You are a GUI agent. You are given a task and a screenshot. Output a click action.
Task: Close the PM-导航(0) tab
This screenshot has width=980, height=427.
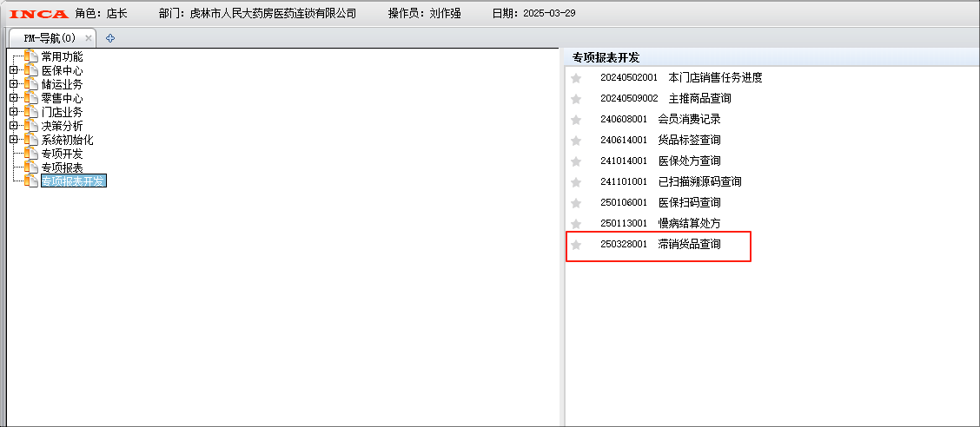pos(89,38)
